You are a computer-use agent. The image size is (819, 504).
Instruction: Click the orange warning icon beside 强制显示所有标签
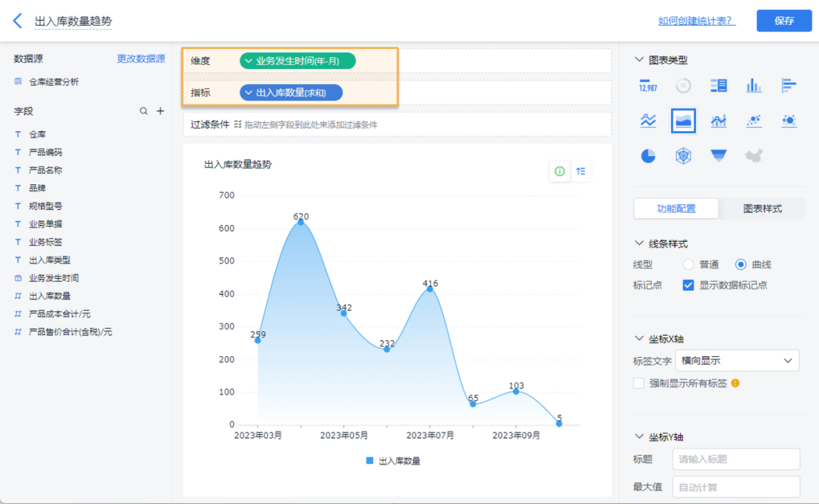click(x=736, y=383)
